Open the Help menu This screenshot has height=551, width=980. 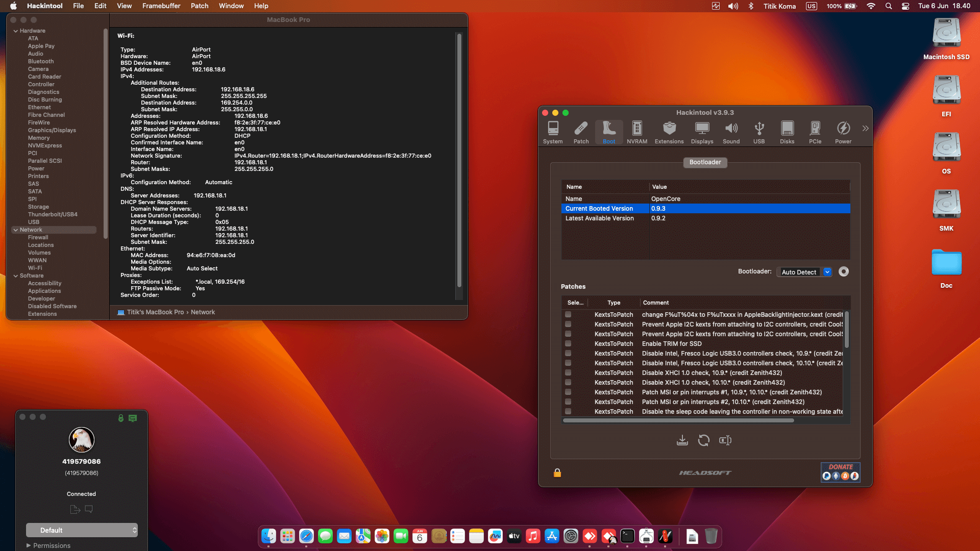(x=261, y=6)
